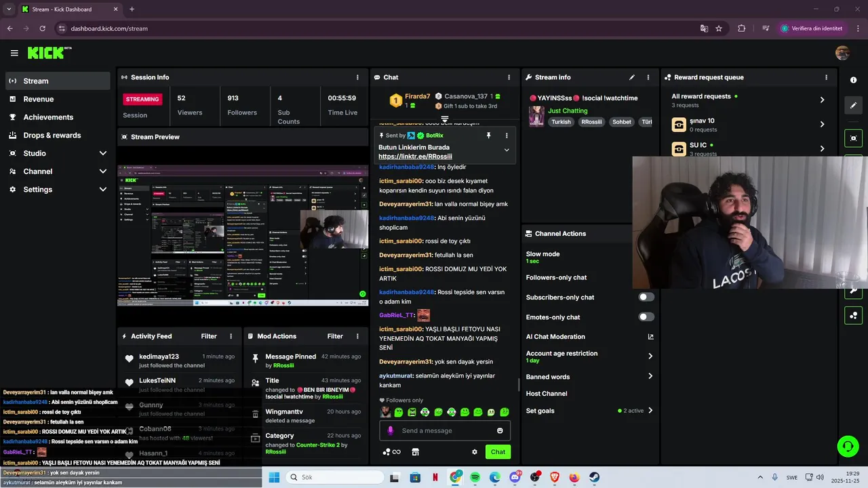Open Steam from the taskbar
Image resolution: width=868 pixels, height=488 pixels.
tap(594, 477)
